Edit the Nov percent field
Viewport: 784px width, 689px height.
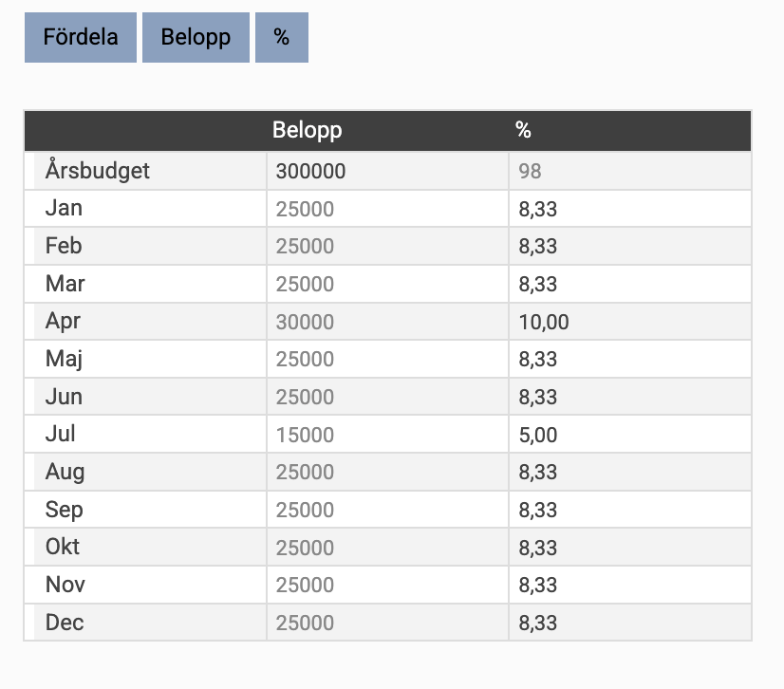click(630, 585)
